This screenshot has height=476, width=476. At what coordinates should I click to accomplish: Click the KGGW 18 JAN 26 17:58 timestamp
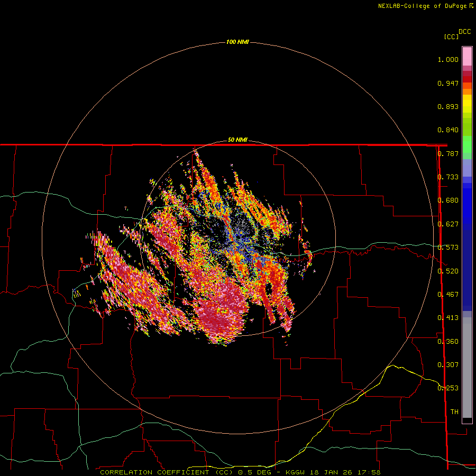click(333, 472)
